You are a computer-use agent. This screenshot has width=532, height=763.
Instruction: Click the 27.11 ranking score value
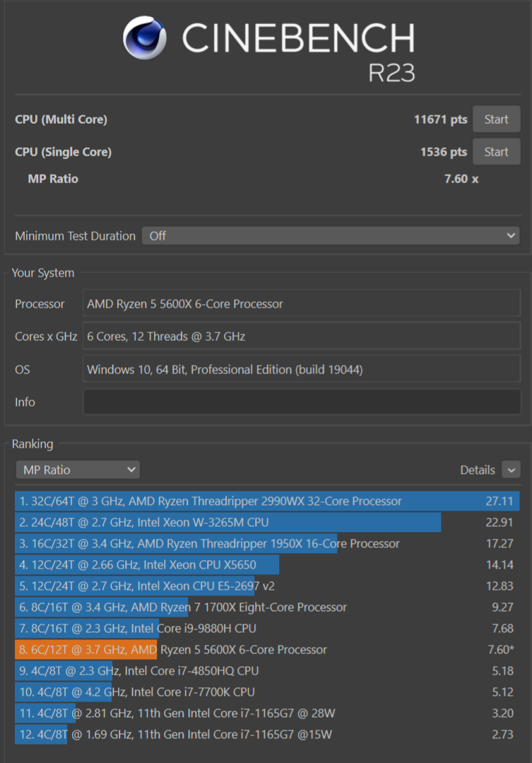pyautogui.click(x=499, y=501)
